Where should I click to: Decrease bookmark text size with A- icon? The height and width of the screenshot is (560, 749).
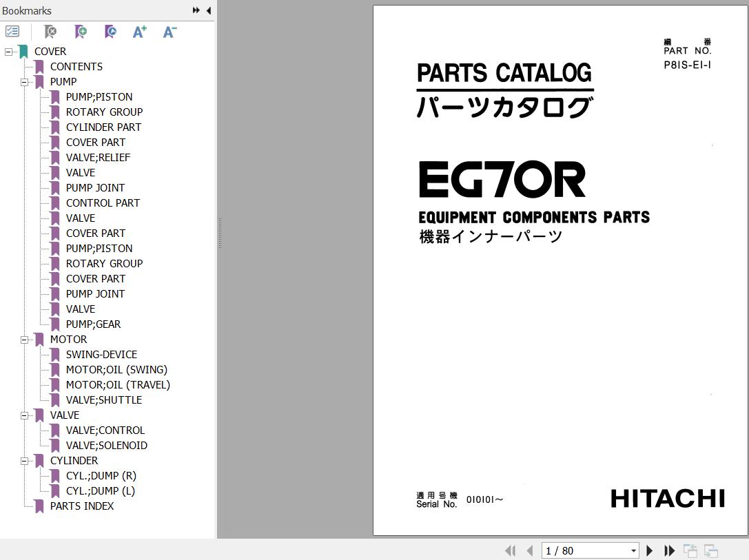click(170, 32)
